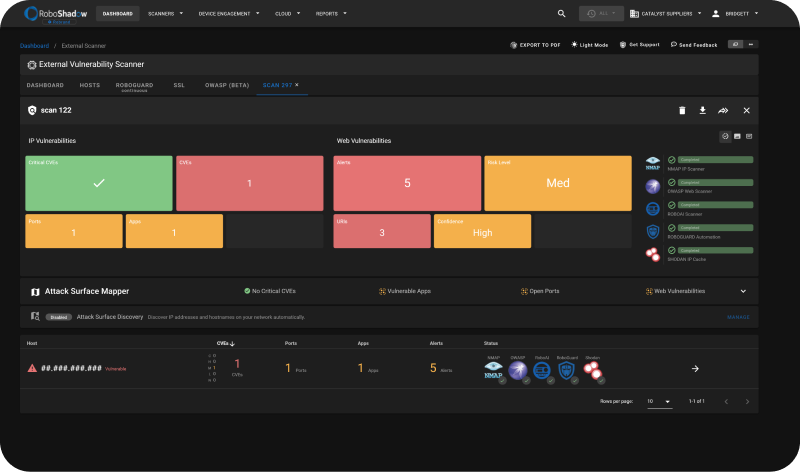Toggle Web Vulnerabilities filter
Screen dimensions: 800x472
click(675, 291)
